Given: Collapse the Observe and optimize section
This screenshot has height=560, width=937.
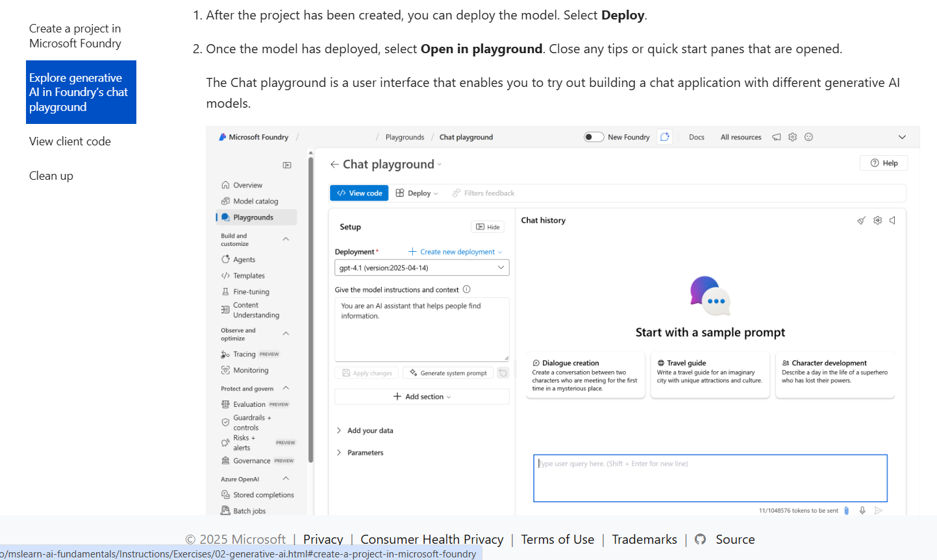Looking at the screenshot, I should click(x=286, y=334).
